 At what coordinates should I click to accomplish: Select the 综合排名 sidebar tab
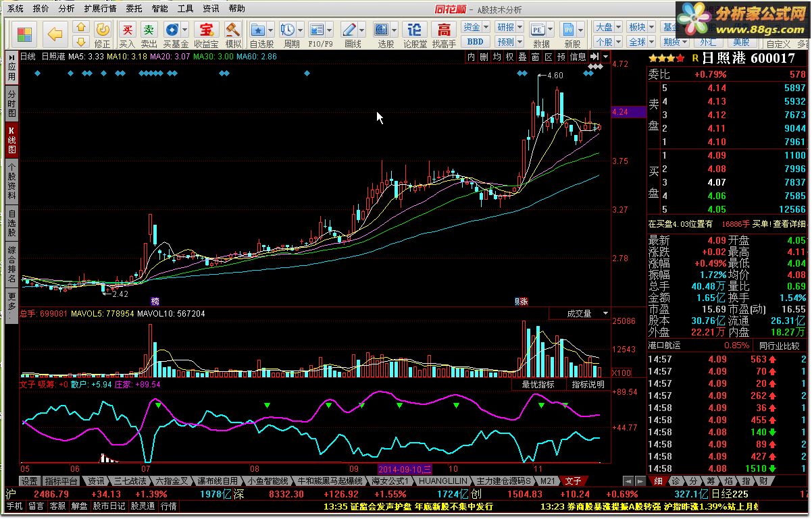(x=11, y=264)
